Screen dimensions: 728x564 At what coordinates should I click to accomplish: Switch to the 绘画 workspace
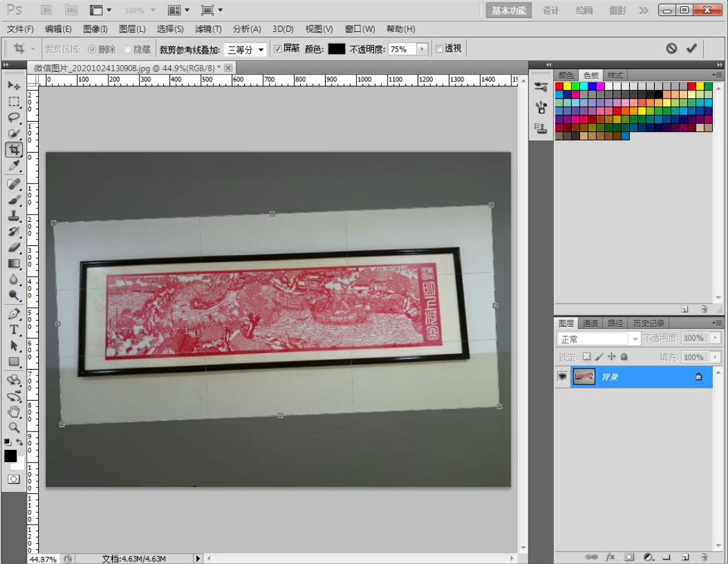584,10
